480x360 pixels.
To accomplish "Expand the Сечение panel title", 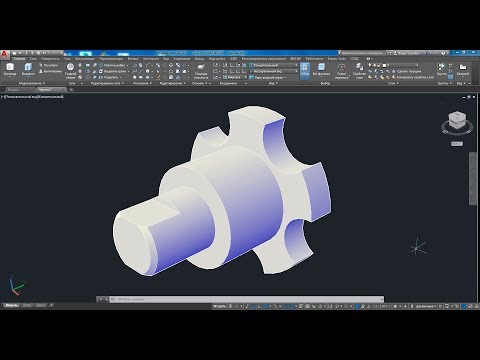I will coord(199,83).
